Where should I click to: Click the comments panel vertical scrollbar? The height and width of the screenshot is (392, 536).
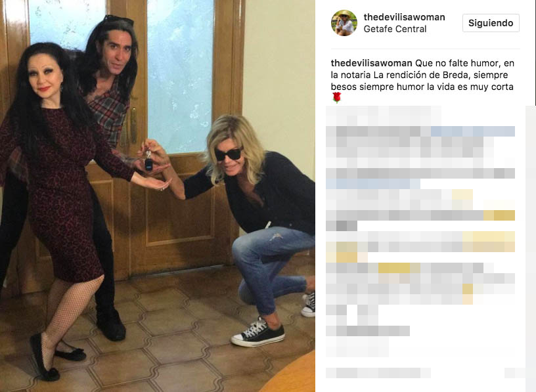pos(531,249)
